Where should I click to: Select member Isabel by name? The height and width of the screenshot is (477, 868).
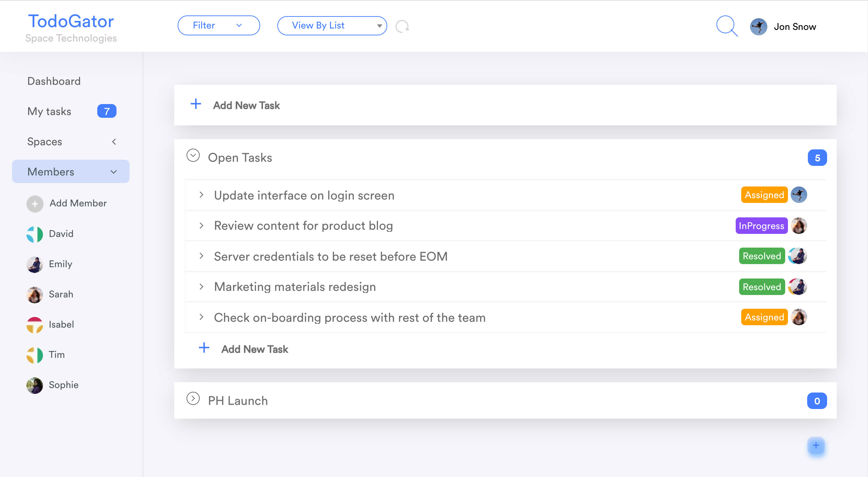point(61,324)
